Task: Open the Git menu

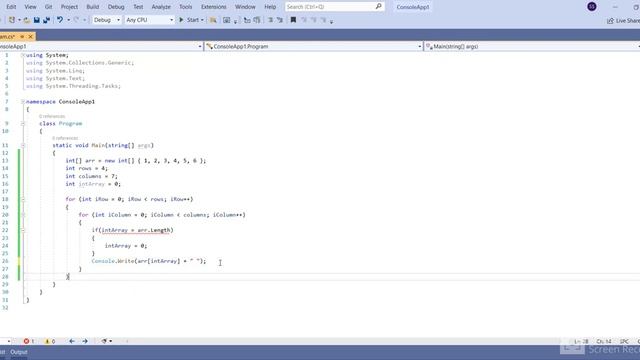Action: (x=49, y=7)
